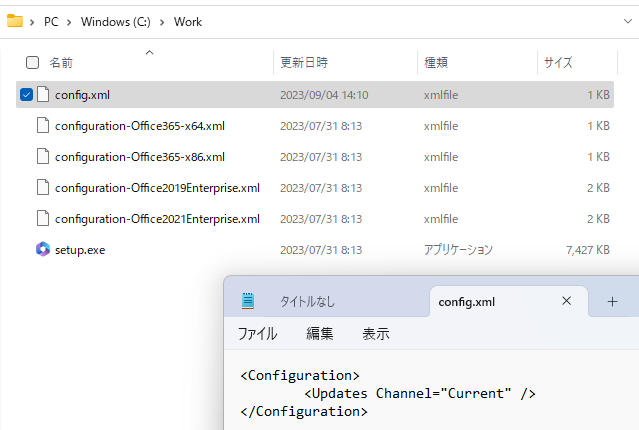Click the xmlfile type of config.xml
The width and height of the screenshot is (639, 430).
[441, 95]
